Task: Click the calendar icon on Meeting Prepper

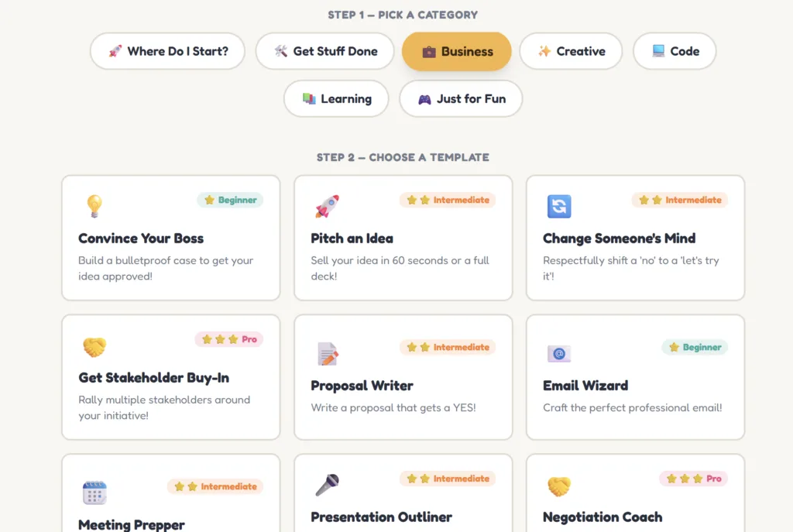Action: coord(94,493)
